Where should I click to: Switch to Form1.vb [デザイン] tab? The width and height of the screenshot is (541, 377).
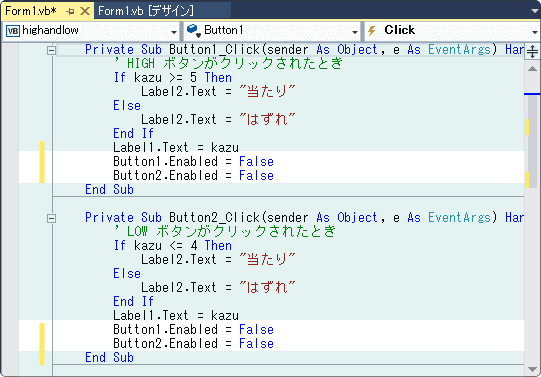[x=146, y=11]
